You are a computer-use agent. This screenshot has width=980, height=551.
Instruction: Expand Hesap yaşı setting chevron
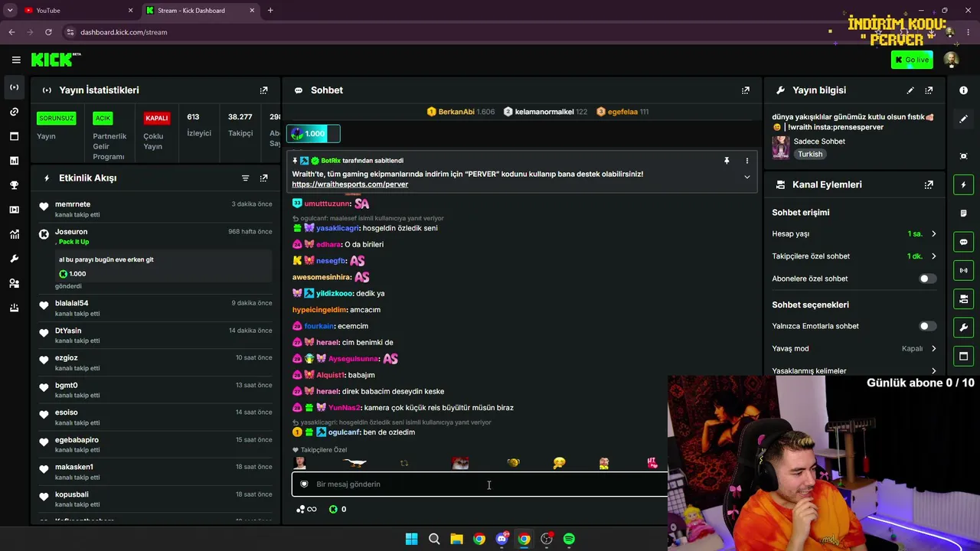933,234
